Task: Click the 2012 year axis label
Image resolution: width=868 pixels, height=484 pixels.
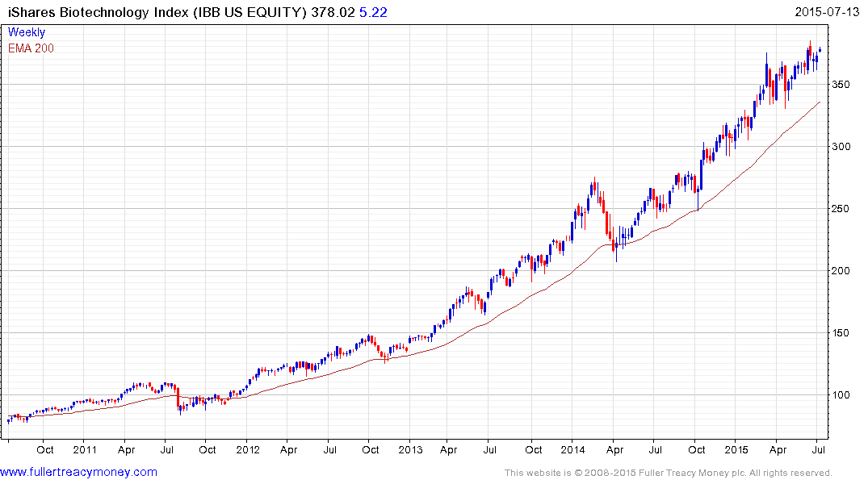Action: tap(247, 449)
